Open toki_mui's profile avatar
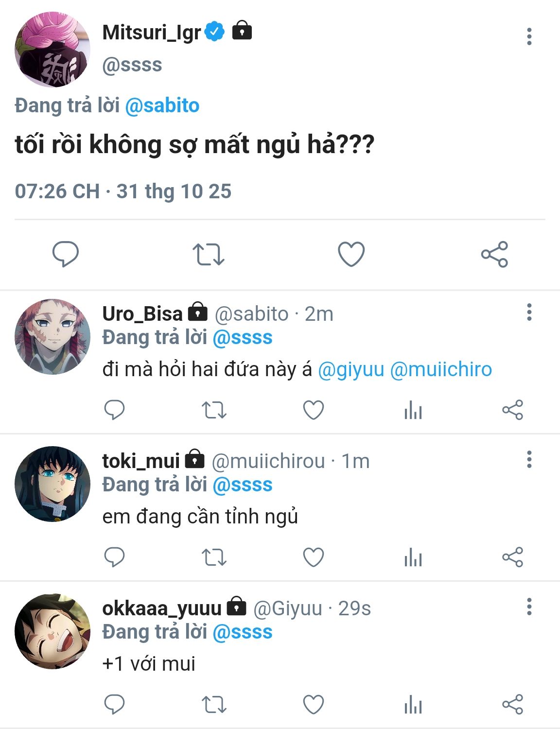The height and width of the screenshot is (729, 560). 52,484
